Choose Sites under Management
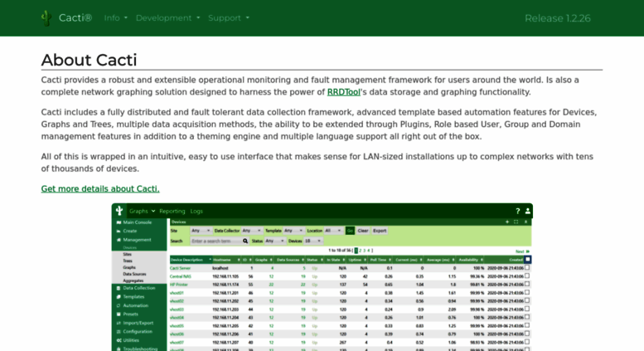Image resolution: width=644 pixels, height=351 pixels. click(x=128, y=255)
